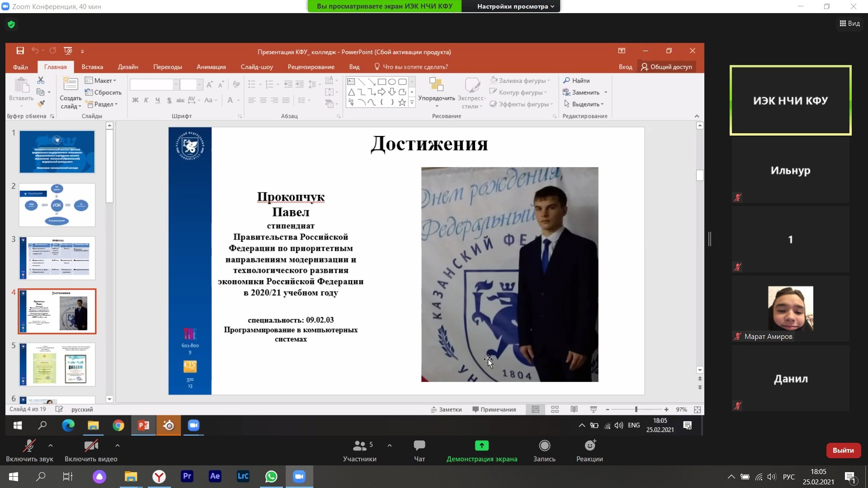
Task: Select star shape in shapes gallery
Action: 402,103
